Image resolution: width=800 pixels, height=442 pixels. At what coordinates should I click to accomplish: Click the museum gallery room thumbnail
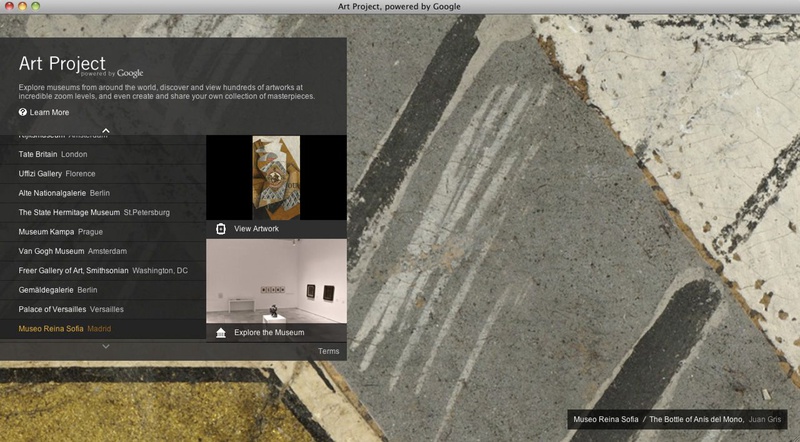(277, 281)
